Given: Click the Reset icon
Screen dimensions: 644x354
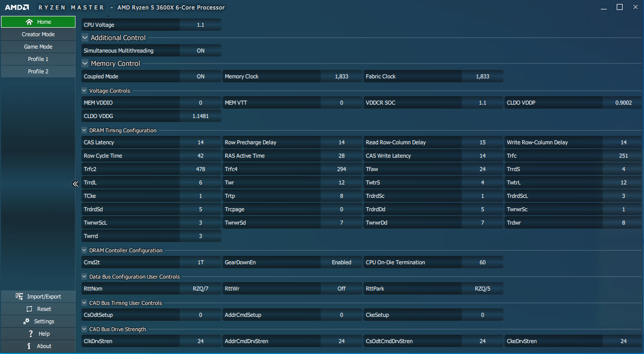Looking at the screenshot, I should pyautogui.click(x=29, y=309).
